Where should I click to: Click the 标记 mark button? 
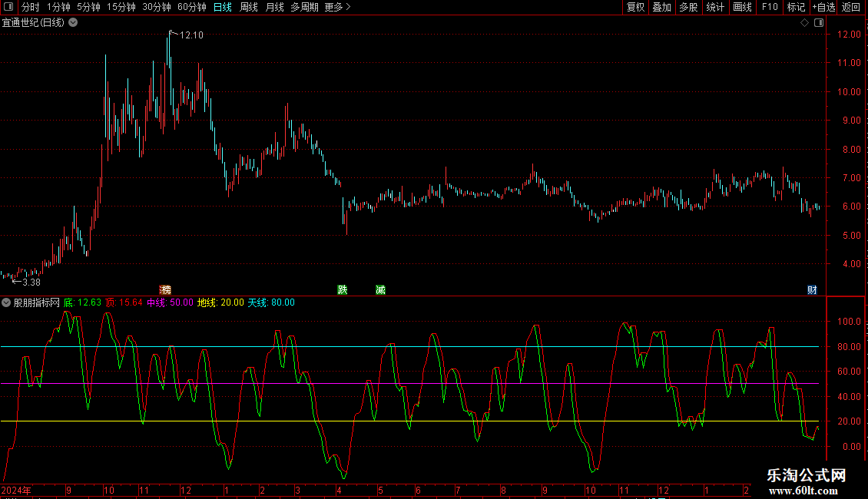(796, 7)
